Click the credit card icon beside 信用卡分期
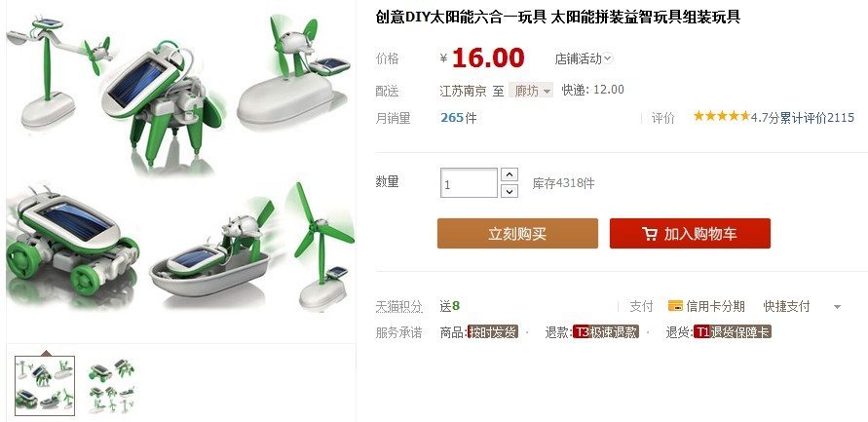Image resolution: width=868 pixels, height=422 pixels. coord(675,306)
